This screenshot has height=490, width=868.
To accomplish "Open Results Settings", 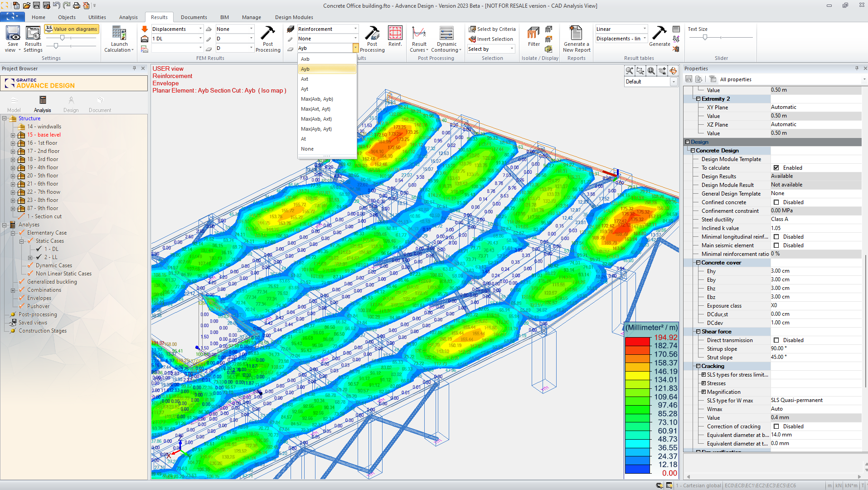I will click(33, 39).
